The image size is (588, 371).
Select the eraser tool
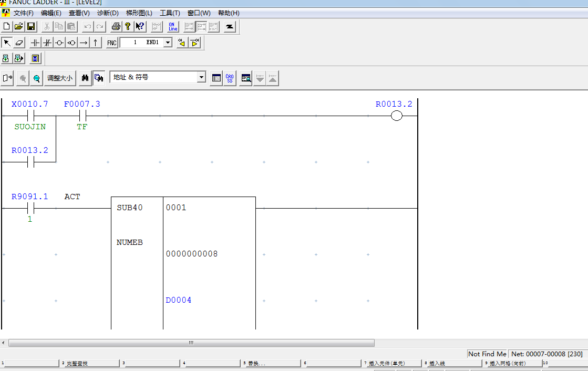19,43
